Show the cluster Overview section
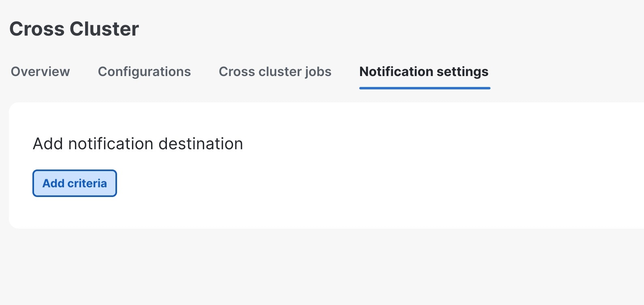Image resolution: width=644 pixels, height=305 pixels. tap(40, 72)
